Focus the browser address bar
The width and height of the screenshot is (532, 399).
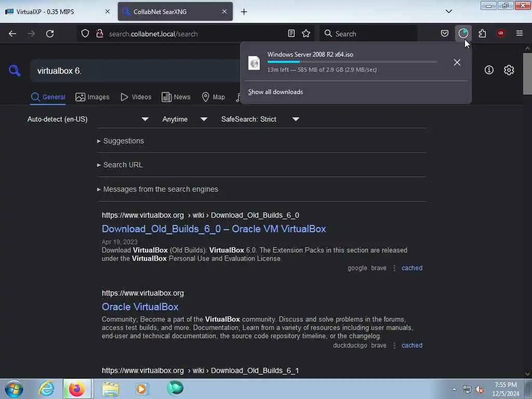coord(197,34)
